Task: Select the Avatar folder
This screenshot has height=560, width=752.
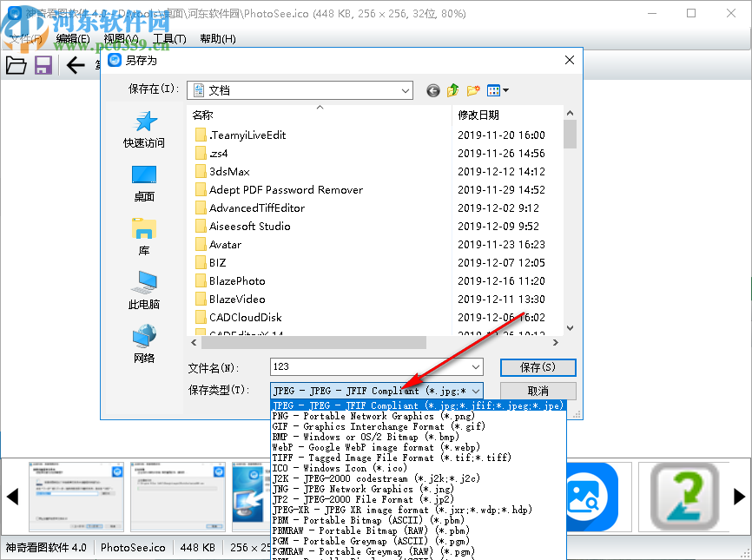Action: click(218, 245)
